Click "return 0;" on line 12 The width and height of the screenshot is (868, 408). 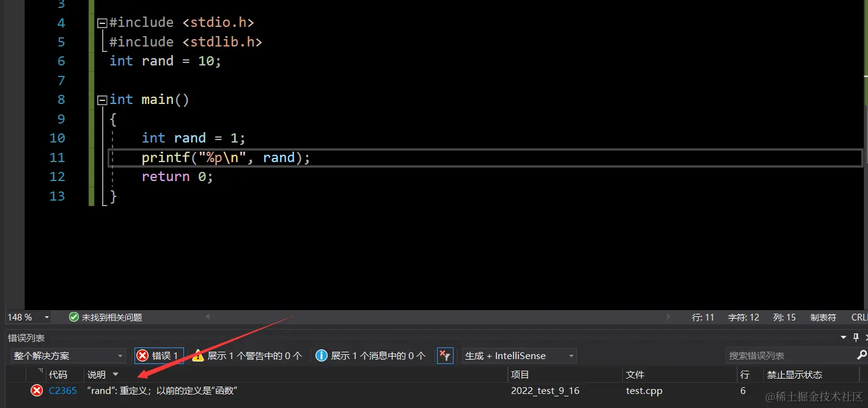pos(177,177)
